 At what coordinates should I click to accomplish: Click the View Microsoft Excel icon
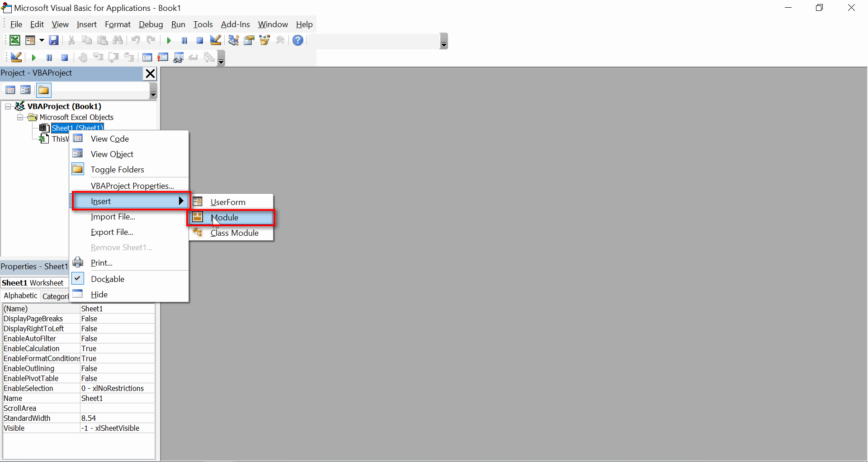(x=15, y=40)
